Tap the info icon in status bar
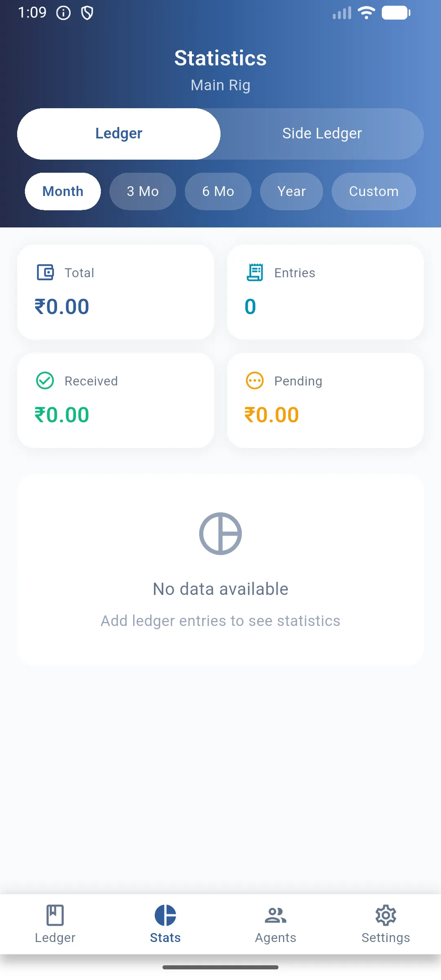Viewport: 441px width, 980px height. 63,13
